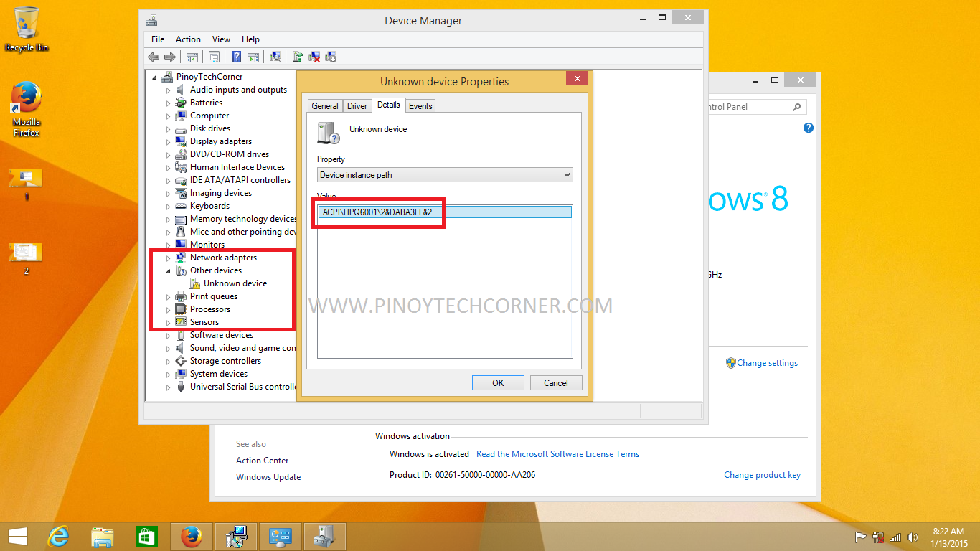Open File Explorer from the taskbar
This screenshot has width=980, height=551.
102,537
